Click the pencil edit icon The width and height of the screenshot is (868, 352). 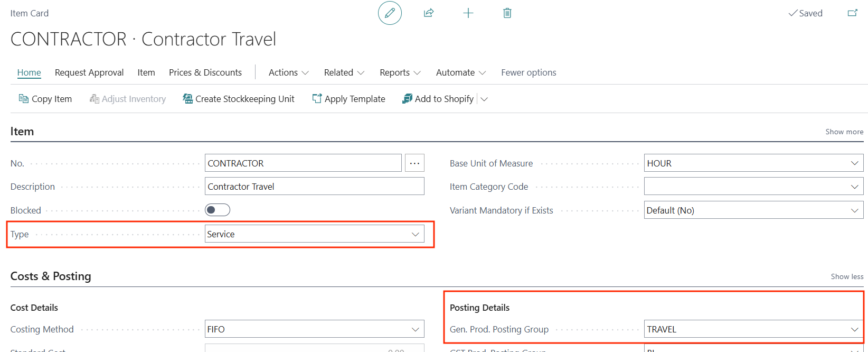click(x=390, y=13)
